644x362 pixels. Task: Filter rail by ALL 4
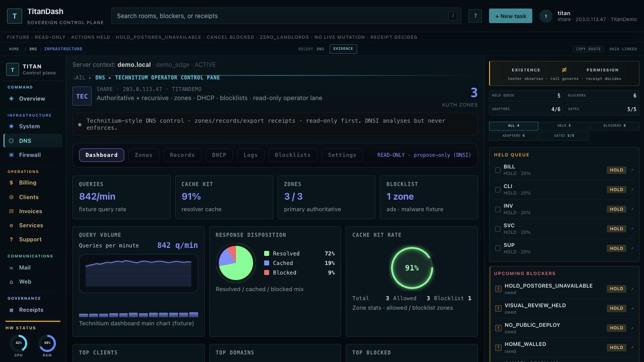(x=514, y=126)
